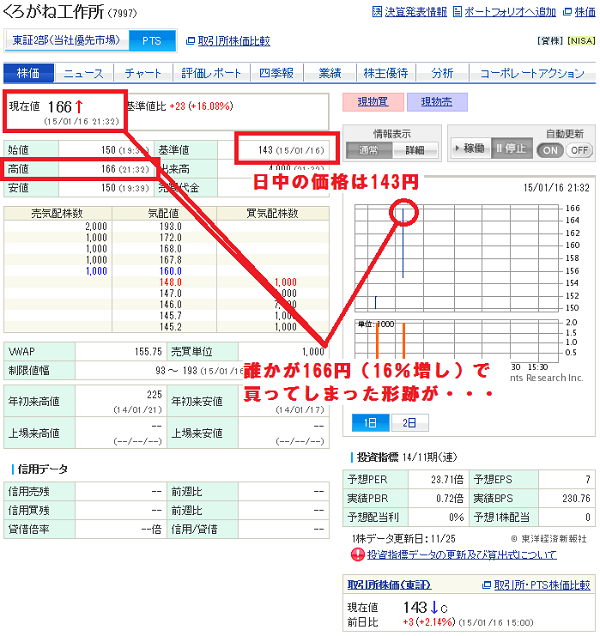600x636 pixels.
Task: Click ask price 193.0 in order book
Action: pos(170,226)
